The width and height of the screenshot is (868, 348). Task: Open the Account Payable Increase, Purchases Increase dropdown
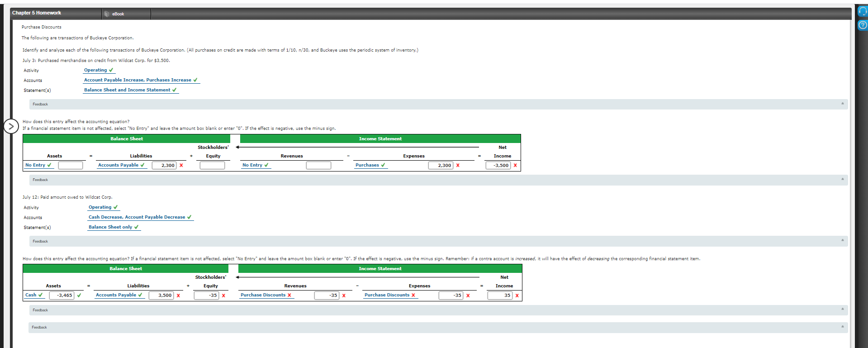tap(141, 80)
